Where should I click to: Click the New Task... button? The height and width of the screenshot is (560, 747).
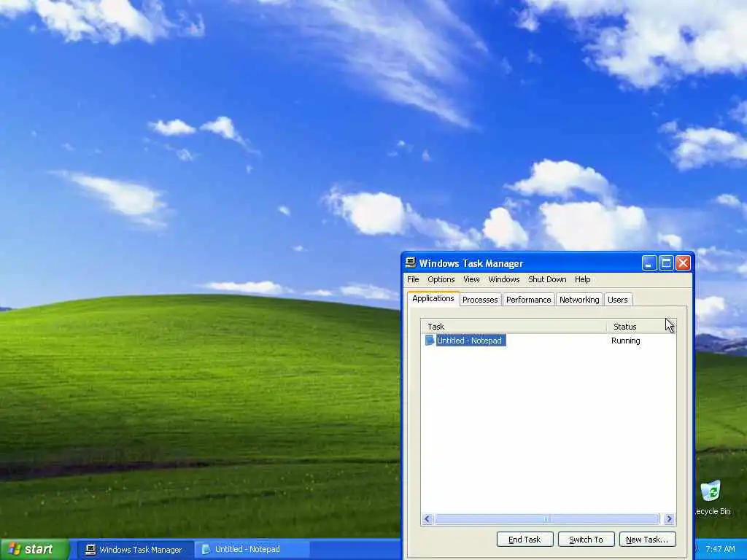[x=647, y=540]
